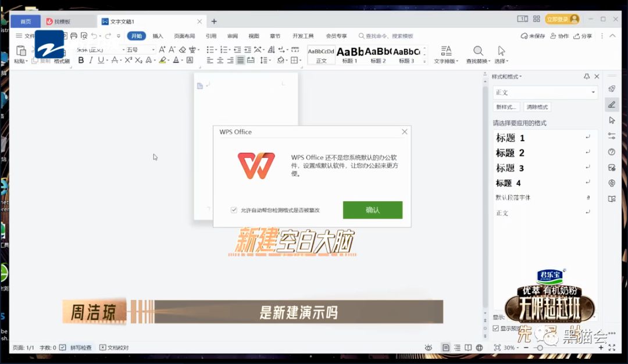Apply underline formatting
This screenshot has width=628, height=364.
[x=101, y=60]
